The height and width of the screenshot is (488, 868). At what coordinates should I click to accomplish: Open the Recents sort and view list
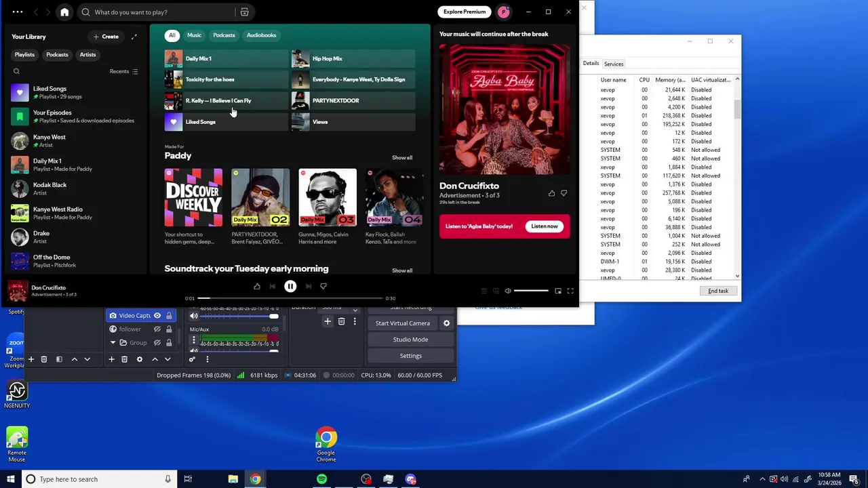pyautogui.click(x=124, y=71)
